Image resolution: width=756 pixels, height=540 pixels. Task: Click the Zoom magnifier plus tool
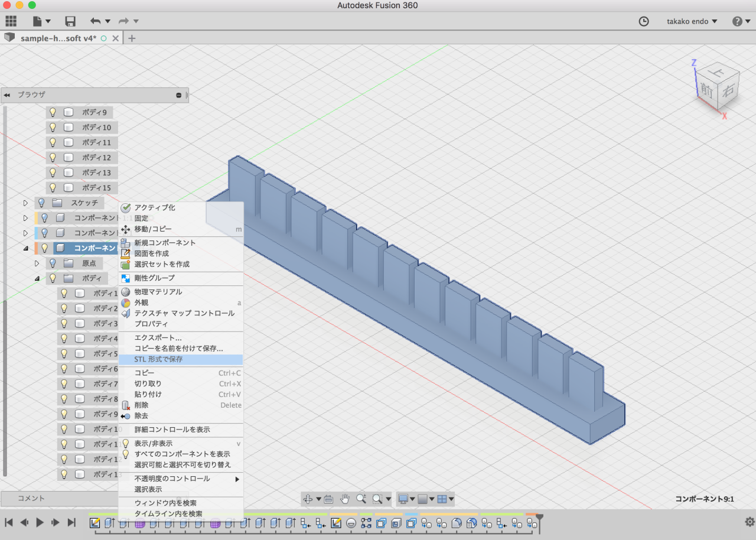[361, 499]
